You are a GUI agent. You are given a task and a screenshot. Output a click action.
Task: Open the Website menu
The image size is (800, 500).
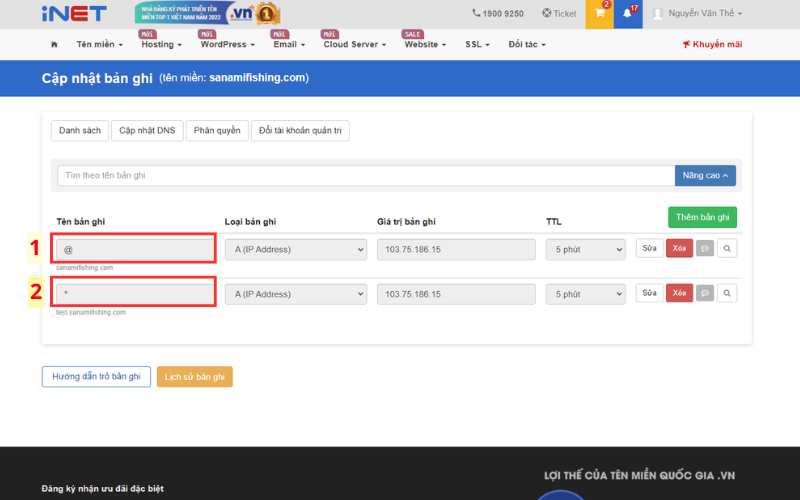click(x=425, y=44)
